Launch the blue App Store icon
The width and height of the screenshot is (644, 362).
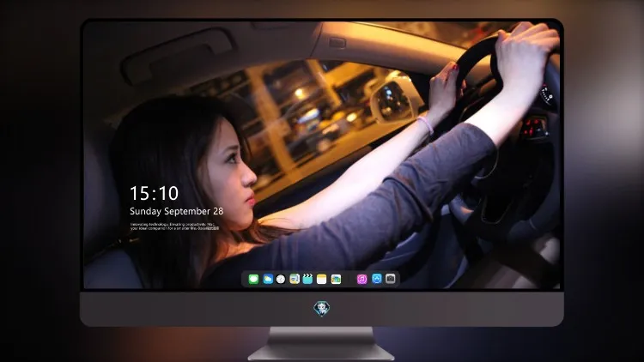[x=377, y=279]
